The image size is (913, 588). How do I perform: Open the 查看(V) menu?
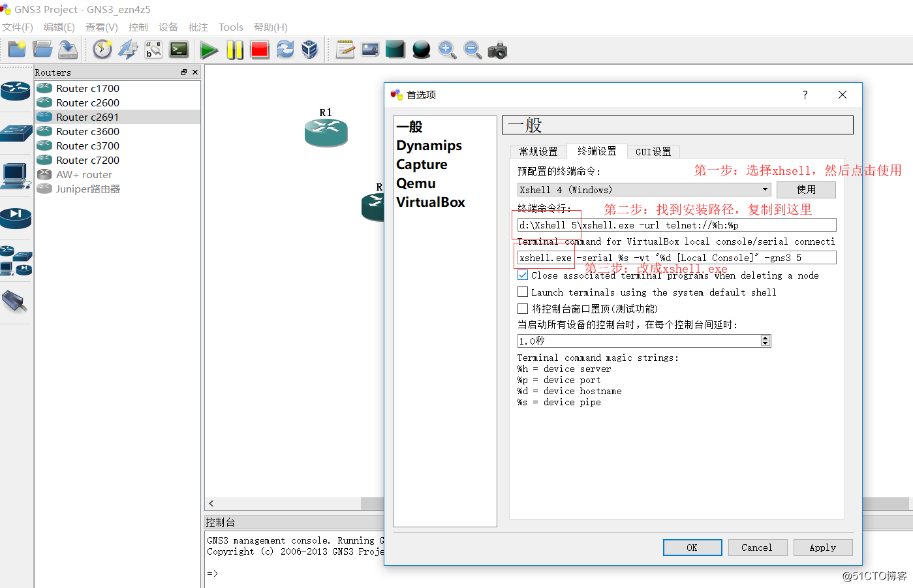102,27
